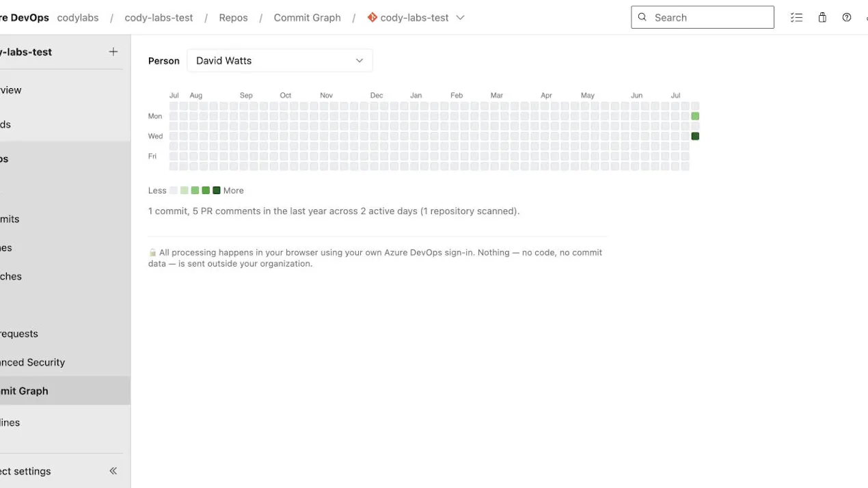Select the light green Monday activity cell
868x488 pixels.
click(695, 116)
